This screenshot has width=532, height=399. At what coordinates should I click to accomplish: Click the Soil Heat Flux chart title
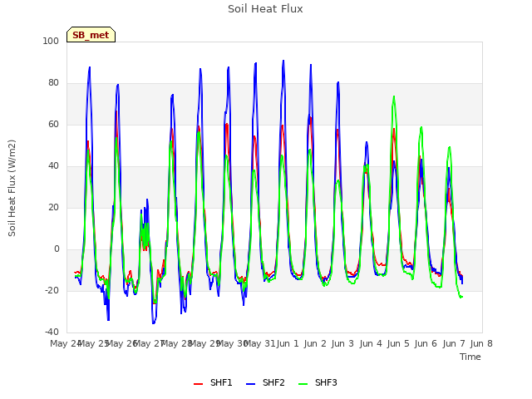pos(265,9)
